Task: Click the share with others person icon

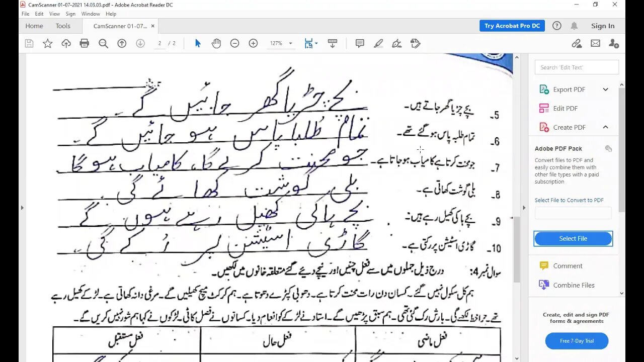Action: tap(614, 44)
